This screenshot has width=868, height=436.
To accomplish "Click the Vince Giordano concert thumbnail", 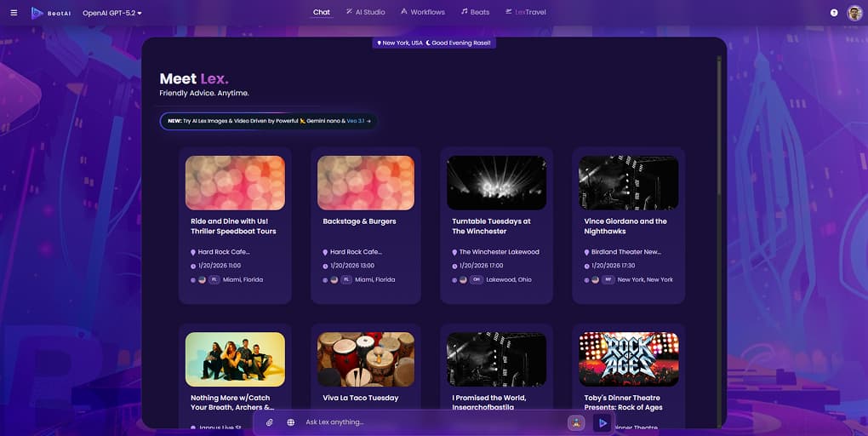I will (628, 182).
